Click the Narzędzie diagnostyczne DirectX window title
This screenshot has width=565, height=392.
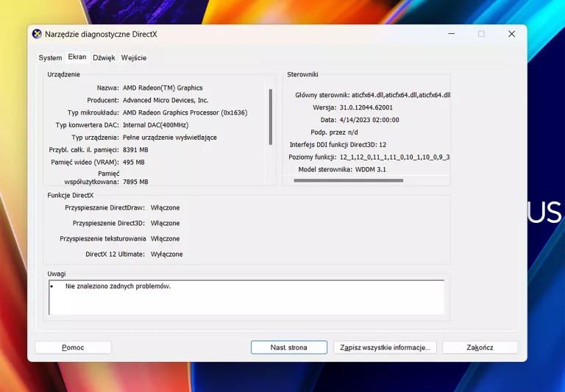coord(101,35)
